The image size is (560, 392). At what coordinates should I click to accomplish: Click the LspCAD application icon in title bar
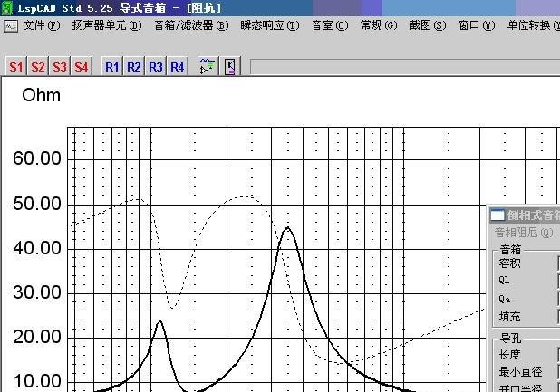click(x=7, y=8)
